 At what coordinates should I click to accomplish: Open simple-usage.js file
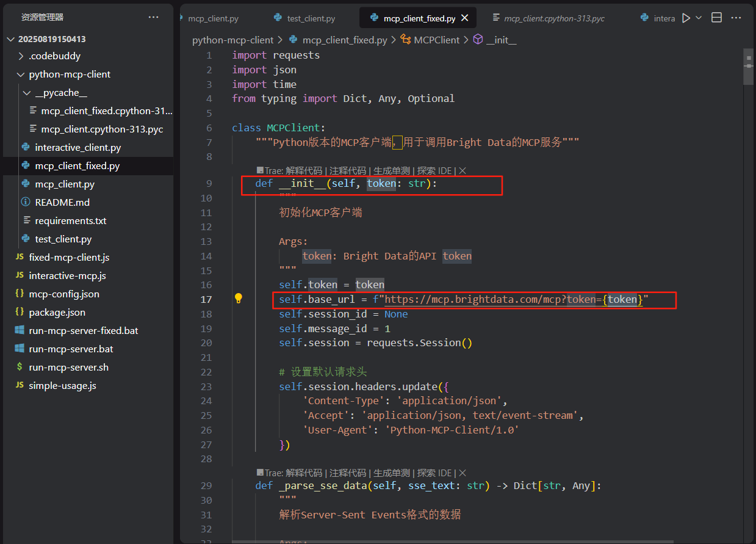pyautogui.click(x=62, y=386)
